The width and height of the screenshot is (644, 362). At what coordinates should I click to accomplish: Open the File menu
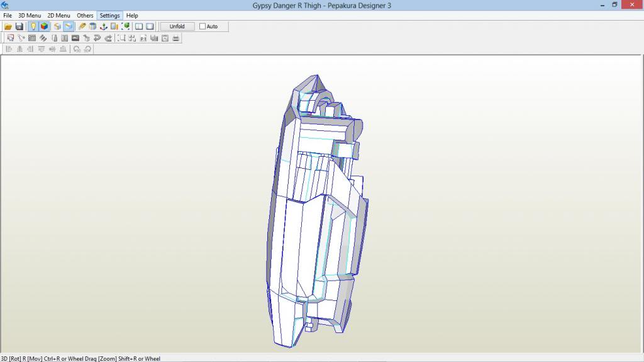tap(8, 16)
